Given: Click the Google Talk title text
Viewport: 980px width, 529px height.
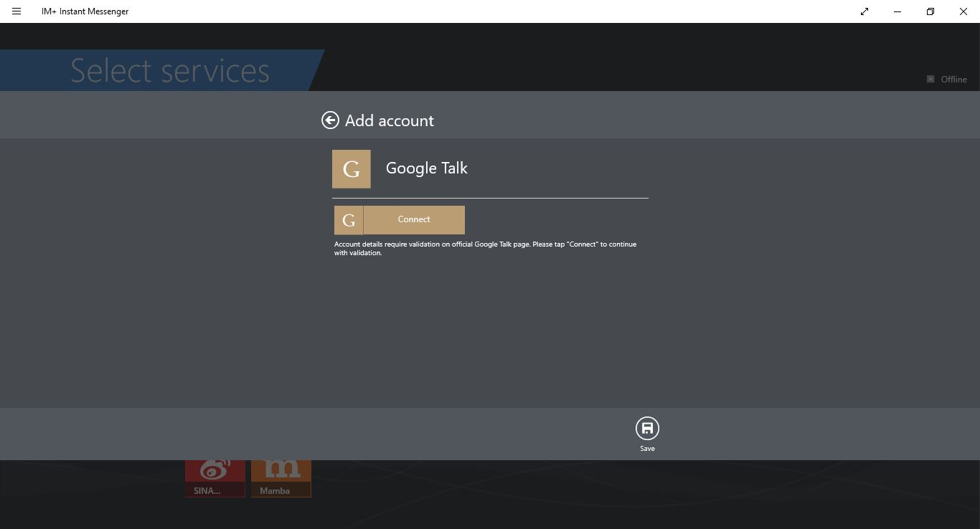Looking at the screenshot, I should (x=427, y=168).
